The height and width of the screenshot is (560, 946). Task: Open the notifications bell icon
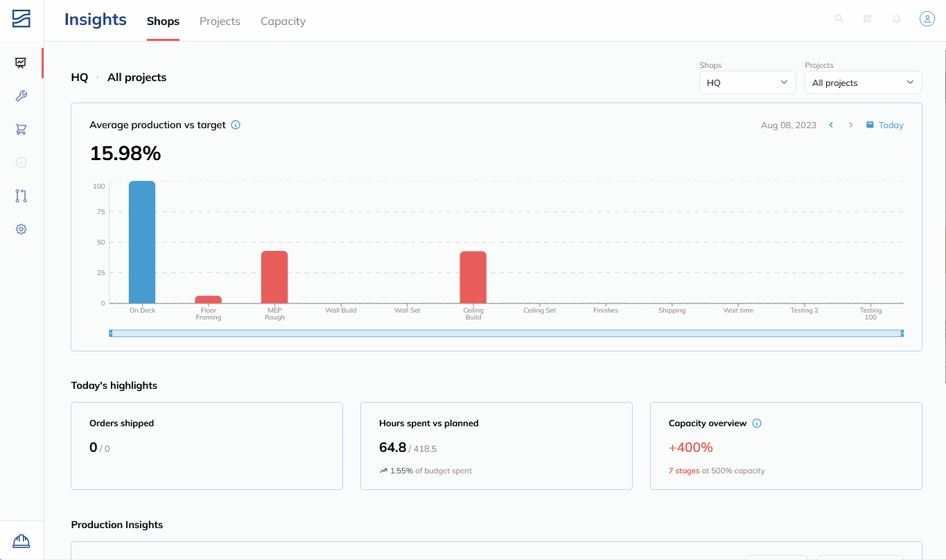(x=897, y=19)
